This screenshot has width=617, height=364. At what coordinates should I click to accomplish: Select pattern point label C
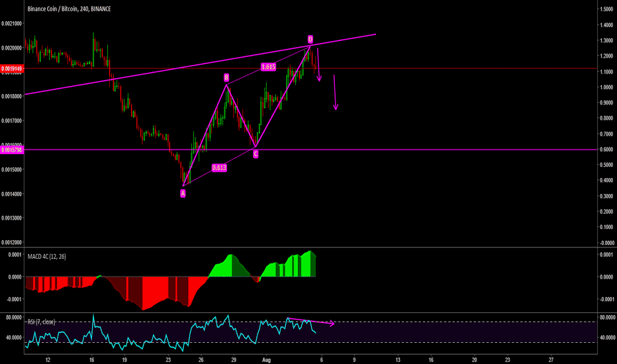(256, 154)
